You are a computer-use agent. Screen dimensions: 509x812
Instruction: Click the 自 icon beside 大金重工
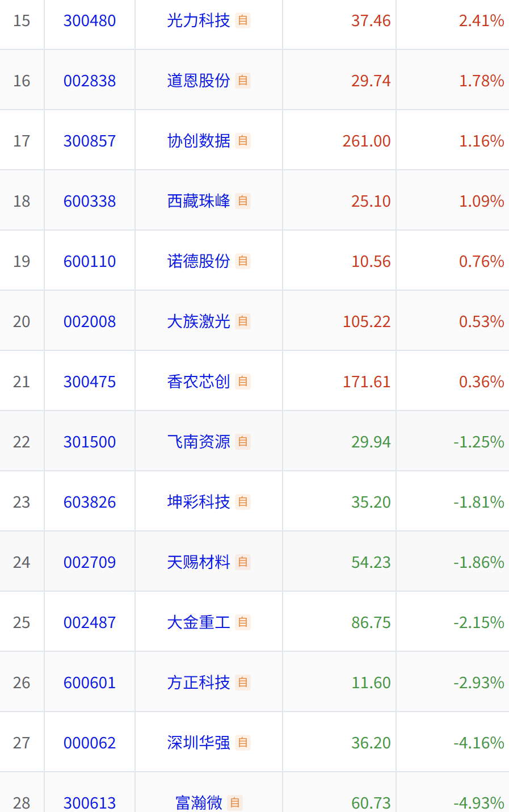pos(243,622)
